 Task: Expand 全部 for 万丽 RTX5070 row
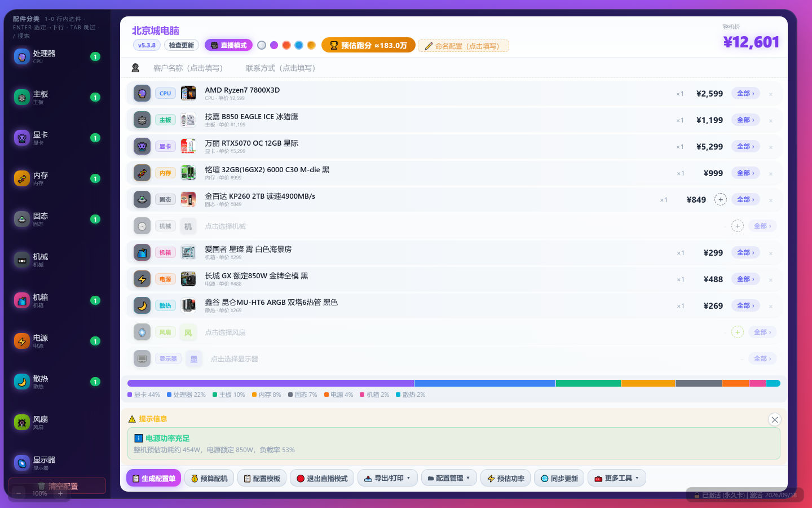point(745,146)
